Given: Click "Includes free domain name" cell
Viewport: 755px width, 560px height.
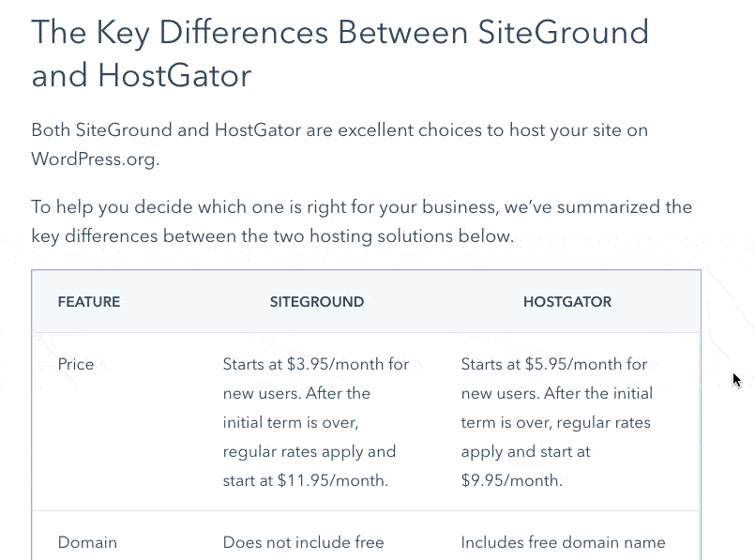Looking at the screenshot, I should pyautogui.click(x=563, y=542).
